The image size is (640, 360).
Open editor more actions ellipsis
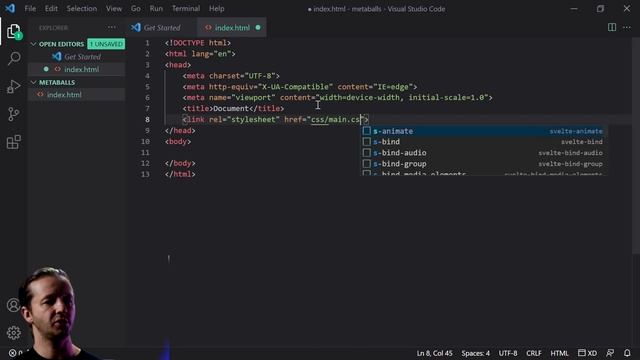(x=627, y=27)
